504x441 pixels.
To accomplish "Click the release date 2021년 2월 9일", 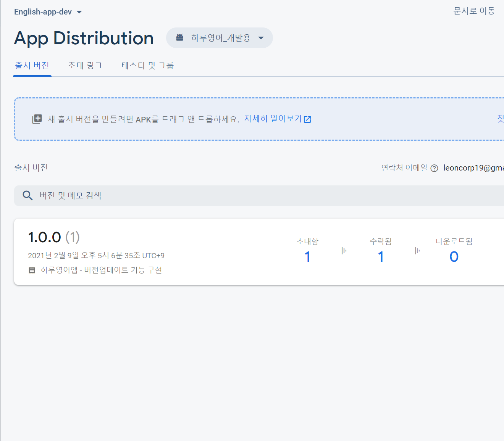I will pyautogui.click(x=96, y=255).
